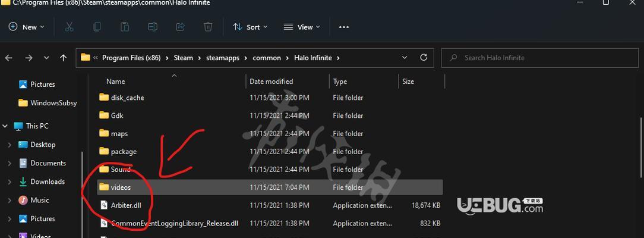Click the 11/15/2021 3:00 PM date cell
Image resolution: width=644 pixels, height=238 pixels.
279,98
